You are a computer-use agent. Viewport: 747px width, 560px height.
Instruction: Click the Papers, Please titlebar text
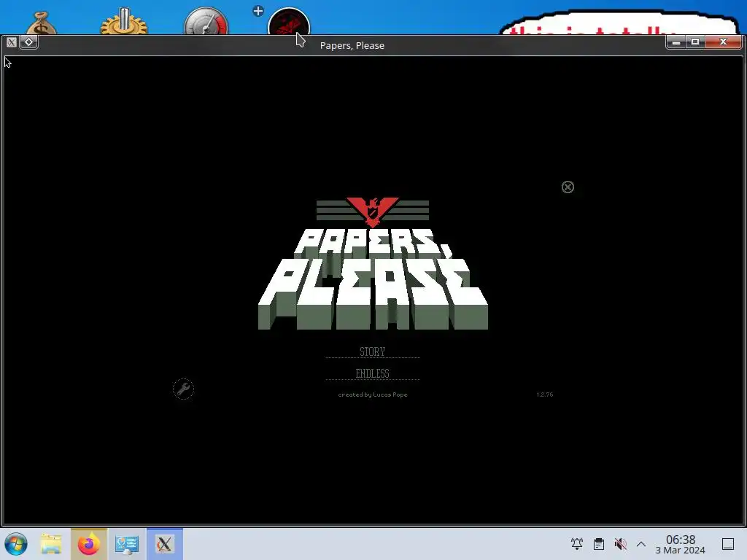pyautogui.click(x=352, y=45)
